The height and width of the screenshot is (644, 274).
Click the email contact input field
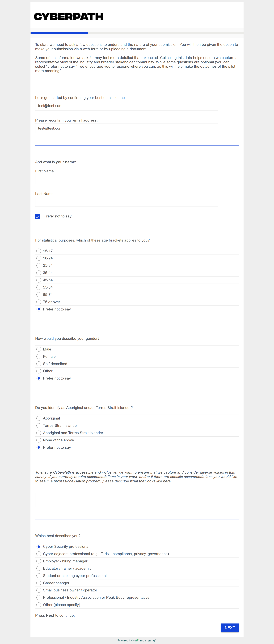pyautogui.click(x=127, y=106)
